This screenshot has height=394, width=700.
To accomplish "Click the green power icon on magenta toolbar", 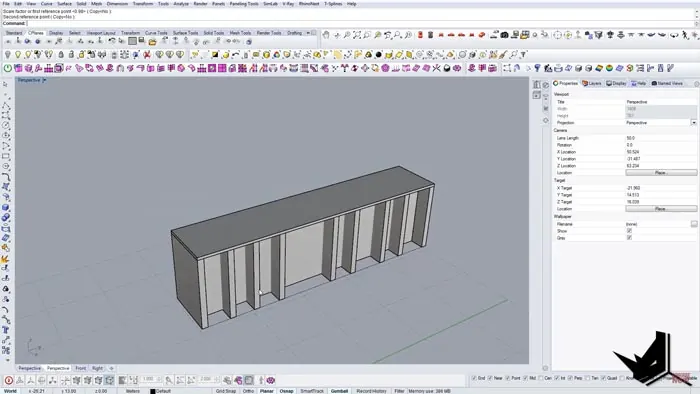I will click(8, 68).
